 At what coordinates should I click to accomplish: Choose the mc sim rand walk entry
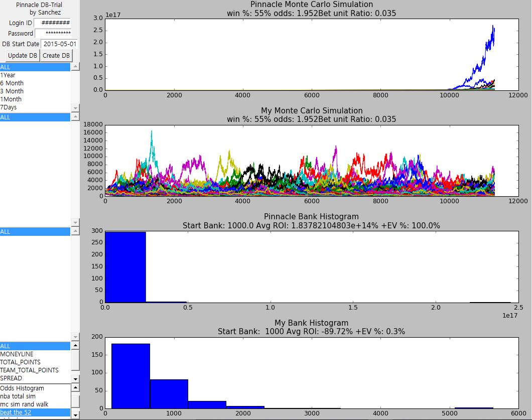click(35, 404)
